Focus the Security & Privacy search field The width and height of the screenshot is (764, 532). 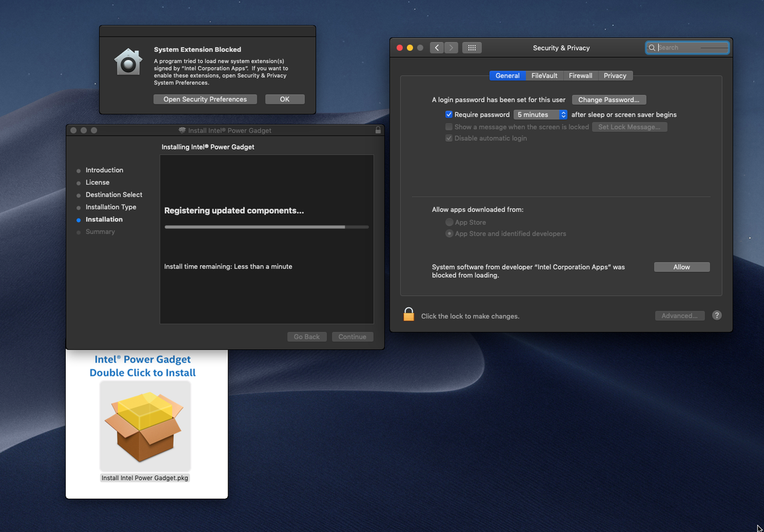[x=688, y=48]
